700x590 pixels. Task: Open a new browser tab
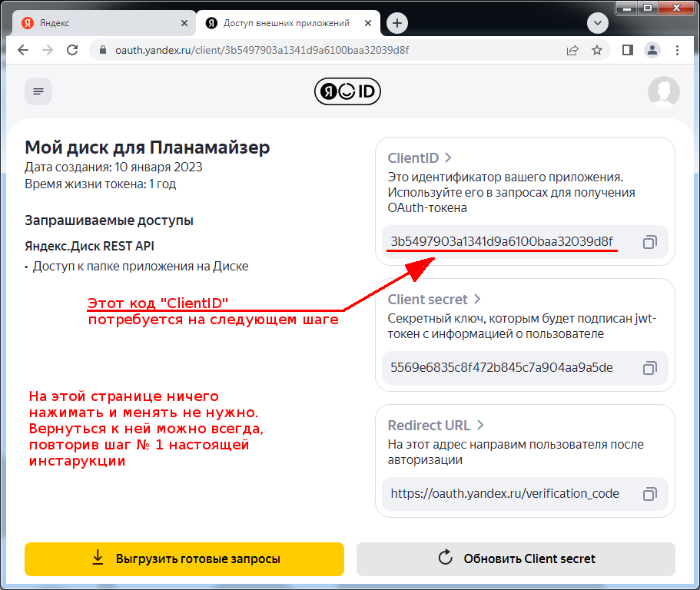[397, 23]
